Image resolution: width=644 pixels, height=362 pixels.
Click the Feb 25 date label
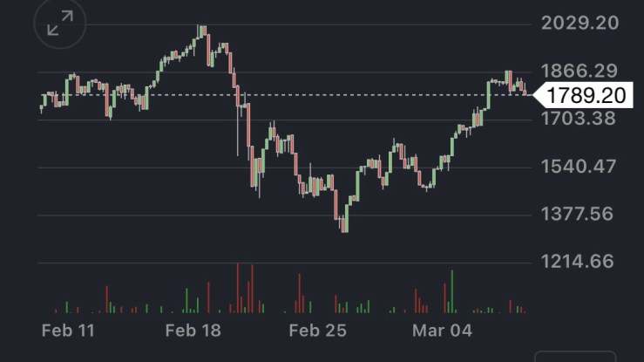317,330
